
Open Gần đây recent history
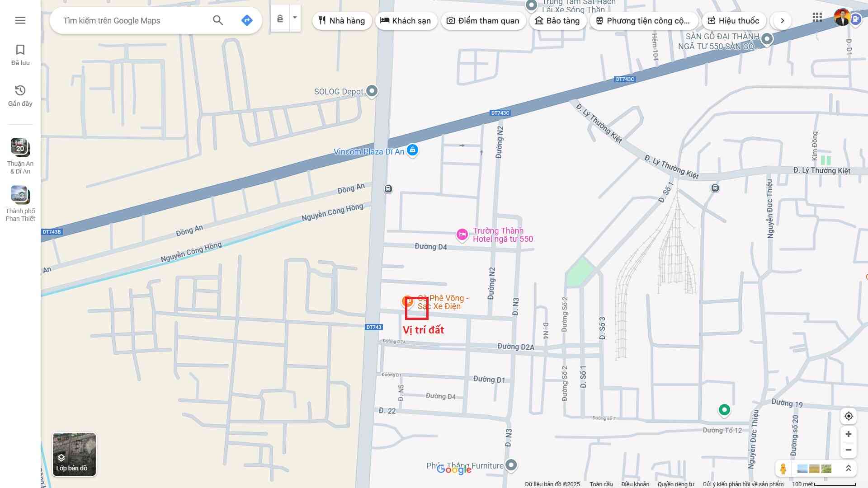[x=20, y=95]
